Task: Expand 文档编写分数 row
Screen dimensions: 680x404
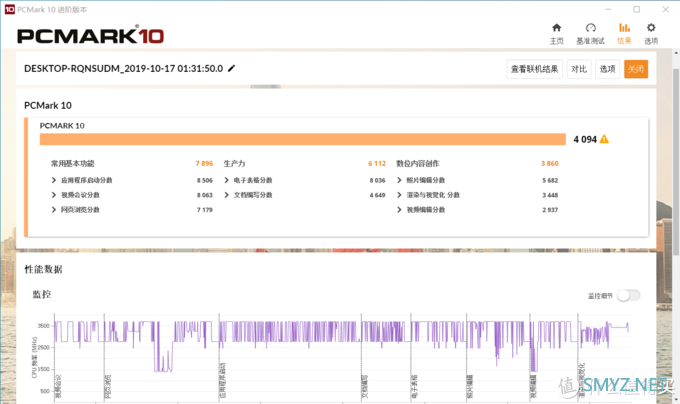Action: 226,195
